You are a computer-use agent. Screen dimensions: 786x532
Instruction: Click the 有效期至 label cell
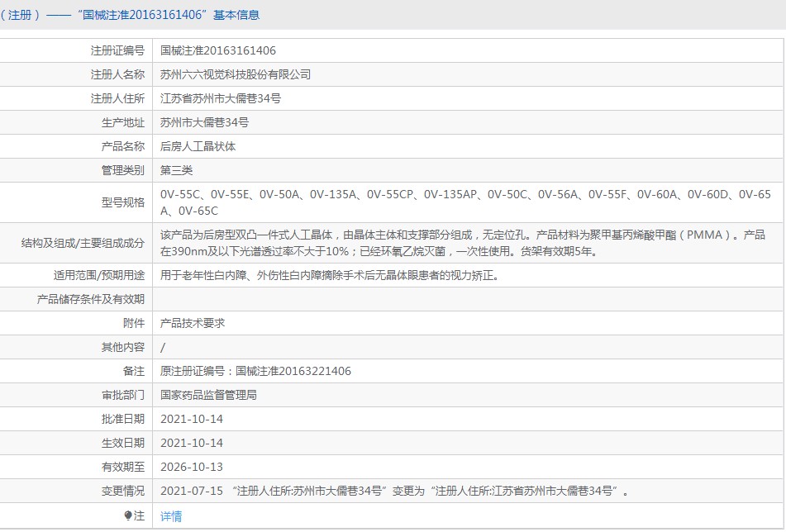pos(123,467)
